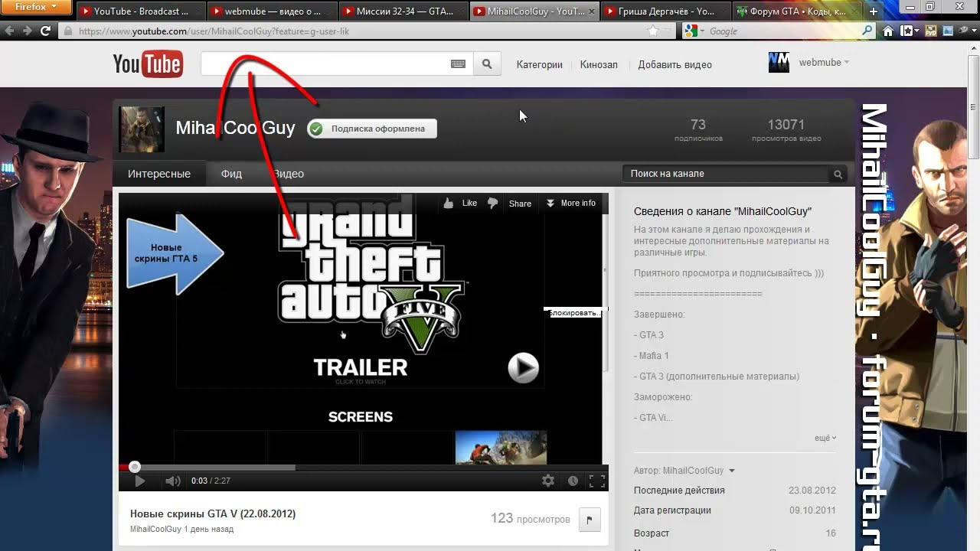Image resolution: width=980 pixels, height=551 pixels.
Task: Click Share on the video overlay
Action: [x=520, y=204]
